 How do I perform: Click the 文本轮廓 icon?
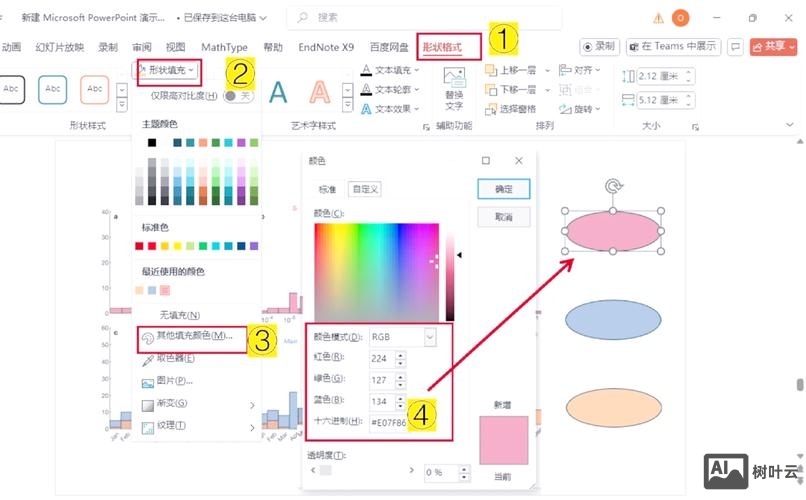366,89
